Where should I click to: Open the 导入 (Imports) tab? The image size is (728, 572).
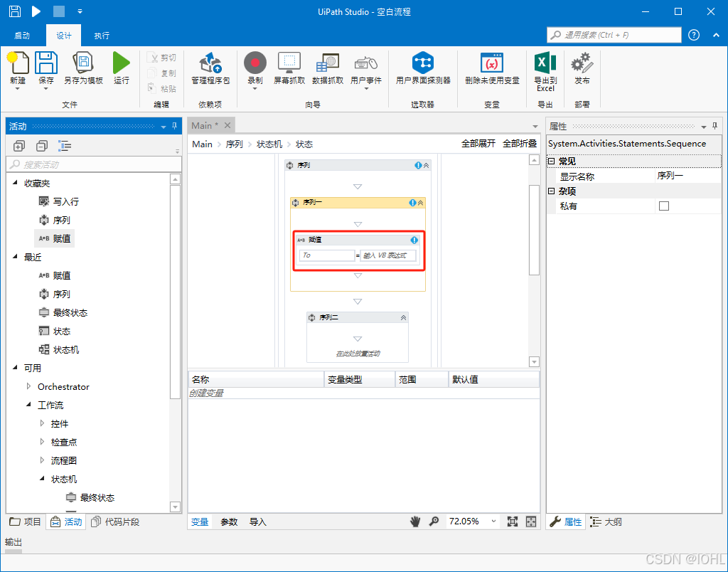point(257,521)
